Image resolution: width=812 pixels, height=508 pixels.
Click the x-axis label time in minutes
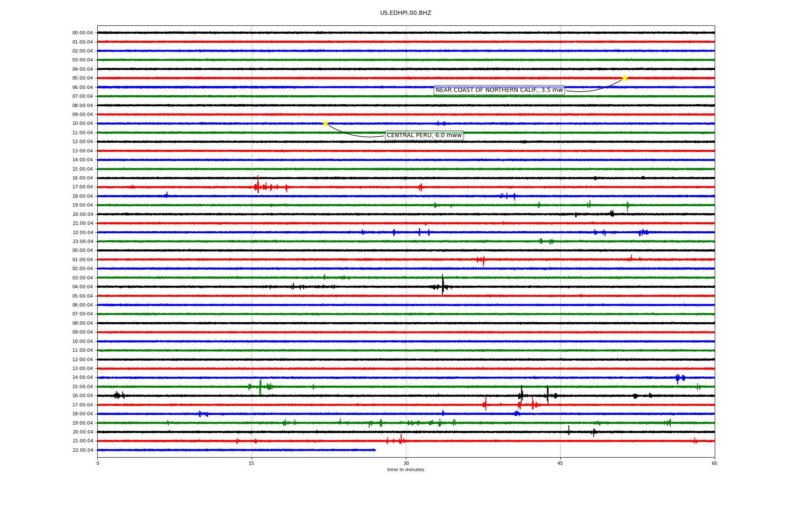pyautogui.click(x=406, y=470)
